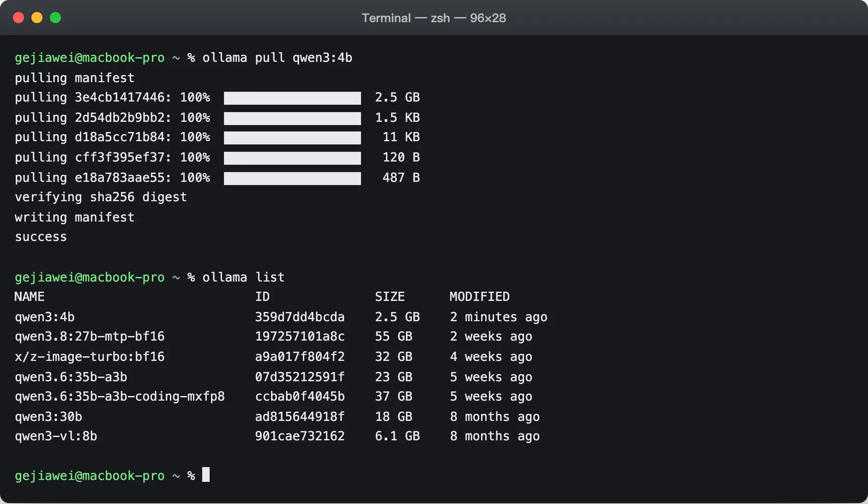Click the '487 B' layer size
The width and height of the screenshot is (868, 504).
[x=401, y=178]
